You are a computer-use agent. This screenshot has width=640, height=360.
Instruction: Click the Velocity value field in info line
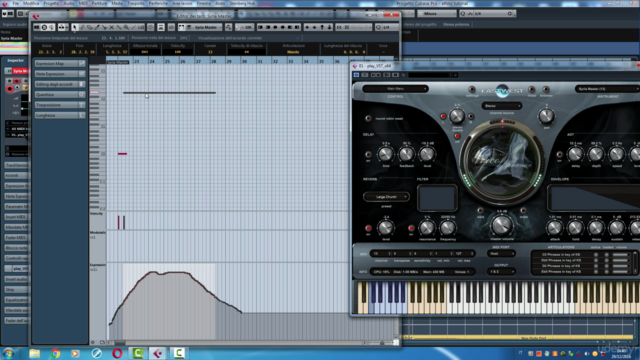[178, 52]
